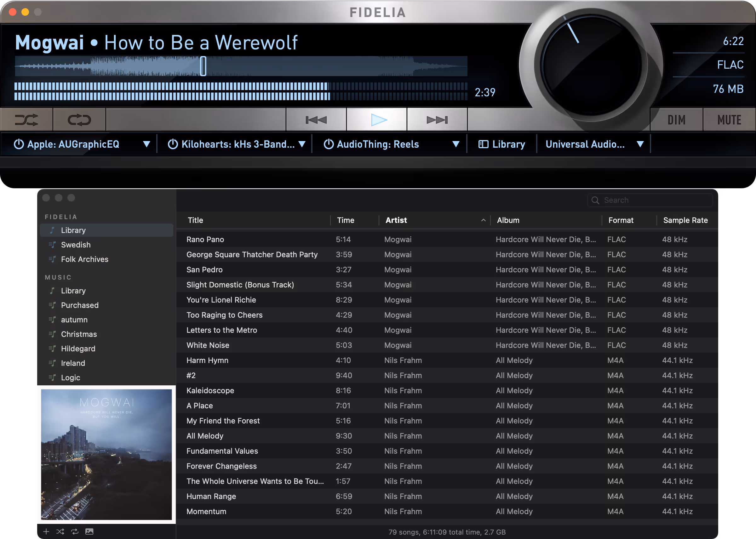The image size is (756, 539).
Task: Click the volume knob
Action: click(x=591, y=65)
